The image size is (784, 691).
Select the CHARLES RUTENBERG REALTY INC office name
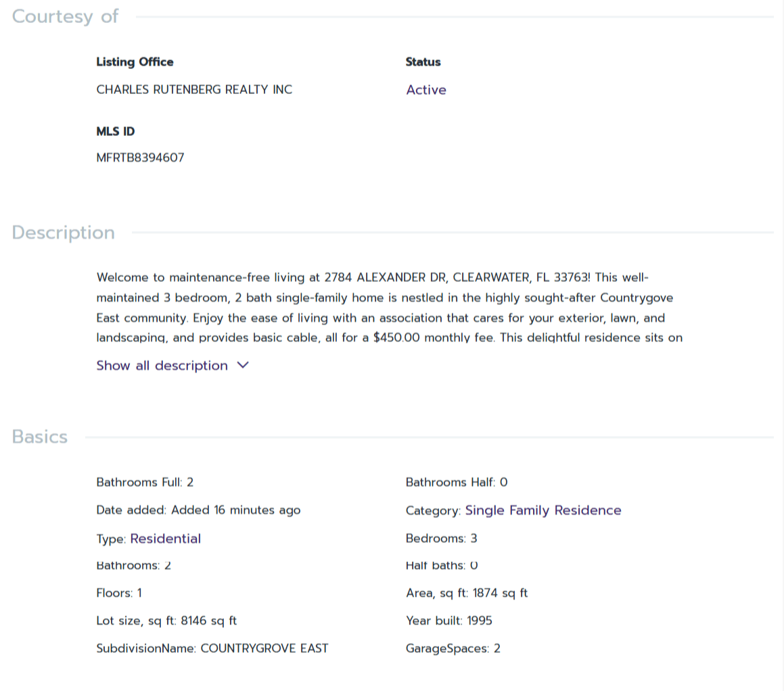coord(194,90)
